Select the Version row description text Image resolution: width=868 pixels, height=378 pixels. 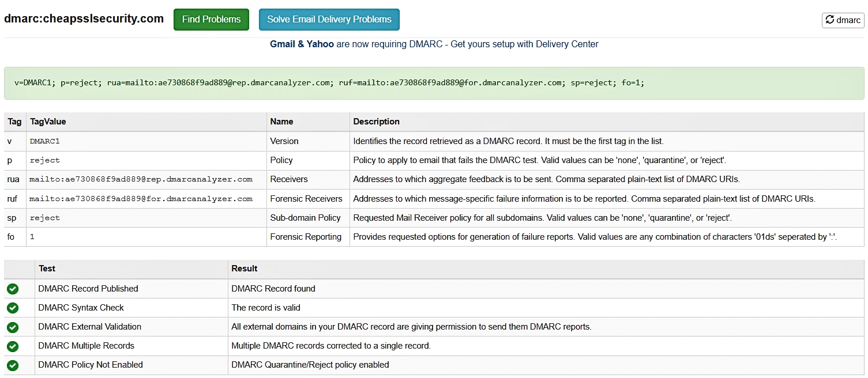pos(509,141)
